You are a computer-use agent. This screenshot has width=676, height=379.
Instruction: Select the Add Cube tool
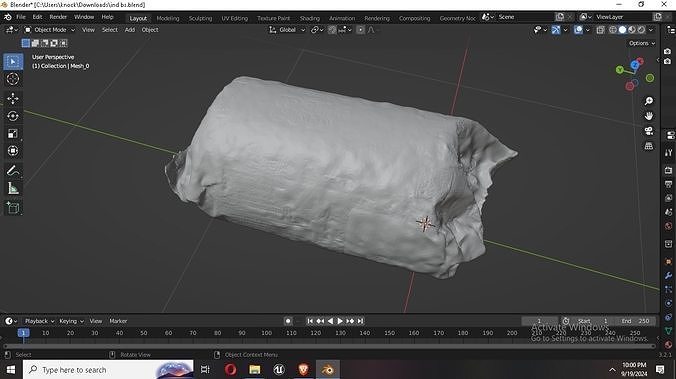point(13,208)
